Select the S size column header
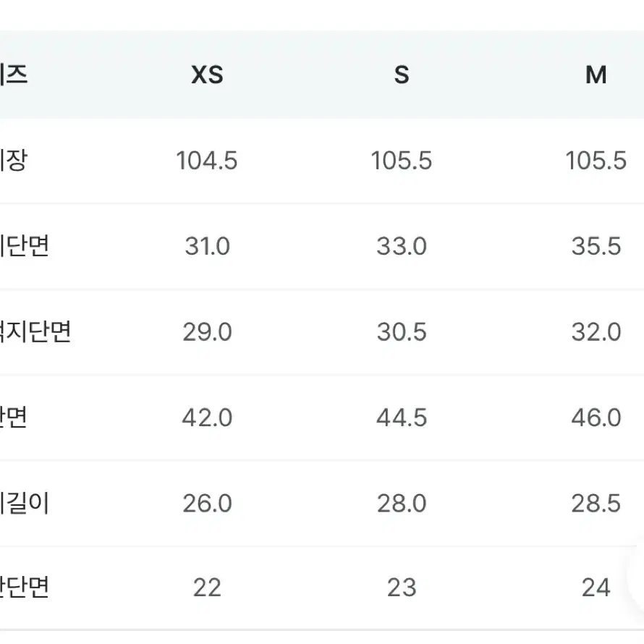644x644 pixels. click(402, 75)
